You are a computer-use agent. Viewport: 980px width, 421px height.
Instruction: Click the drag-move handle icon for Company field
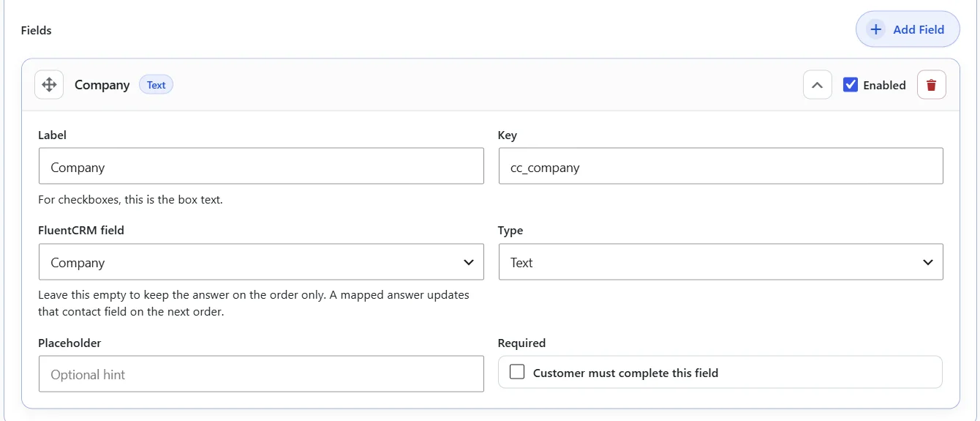pos(49,85)
